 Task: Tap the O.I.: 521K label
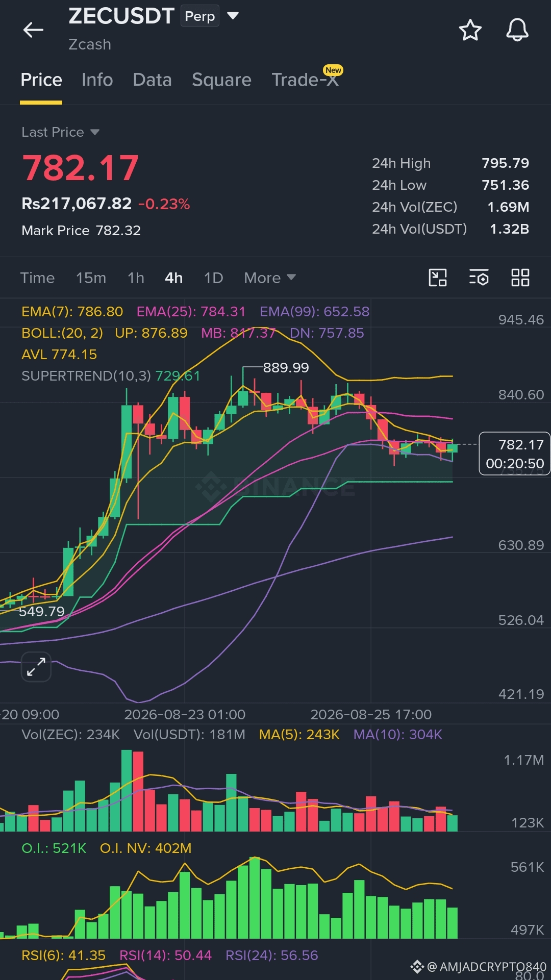pyautogui.click(x=54, y=848)
